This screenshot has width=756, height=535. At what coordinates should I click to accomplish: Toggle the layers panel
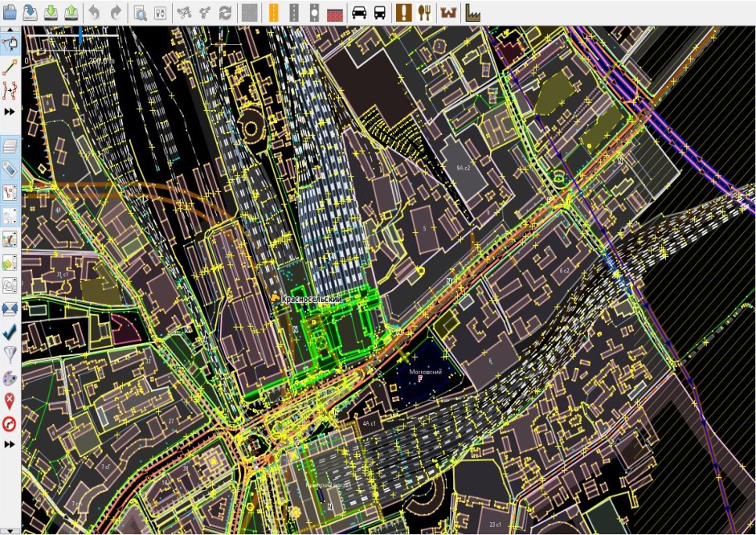click(x=10, y=146)
